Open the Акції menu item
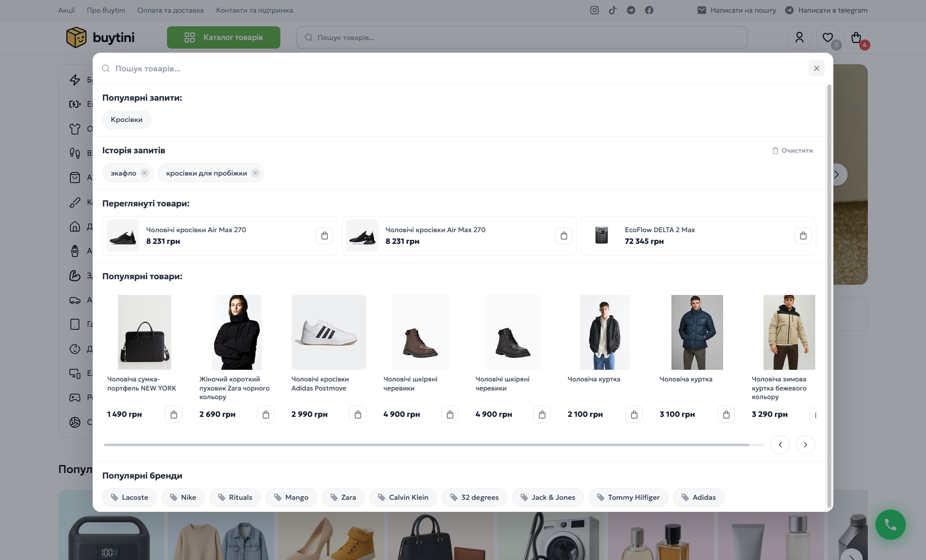The height and width of the screenshot is (560, 926). click(66, 10)
